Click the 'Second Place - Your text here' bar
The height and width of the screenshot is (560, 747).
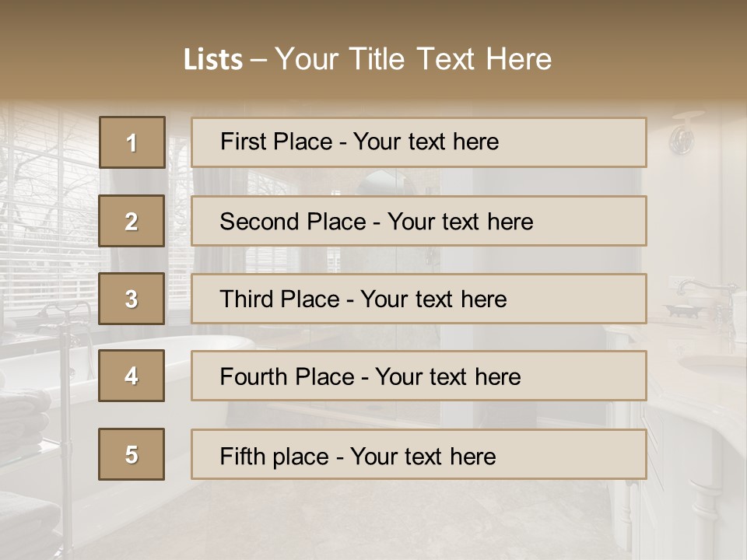point(419,221)
